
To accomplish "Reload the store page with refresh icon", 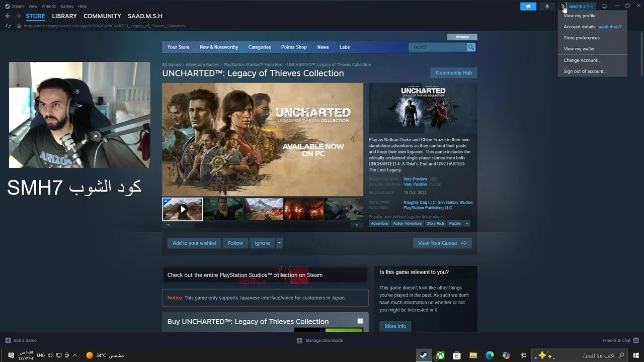I will pyautogui.click(x=8, y=26).
